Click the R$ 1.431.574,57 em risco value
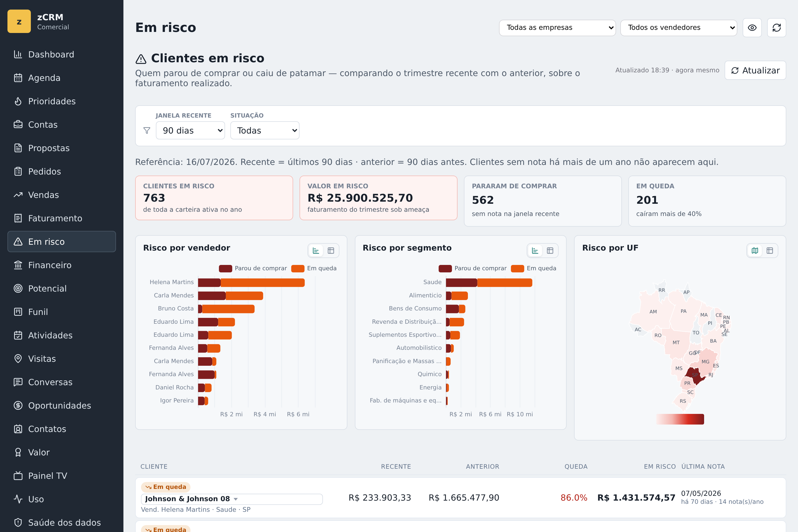This screenshot has width=798, height=532. [636, 498]
